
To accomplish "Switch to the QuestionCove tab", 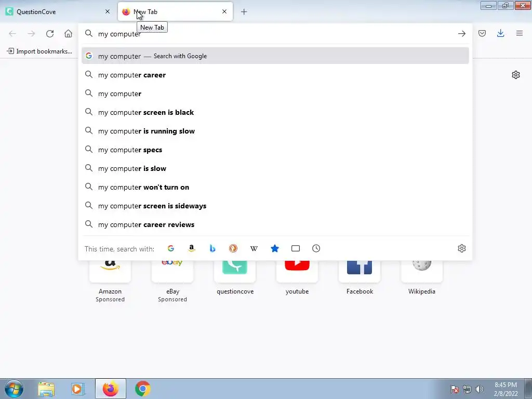I will click(58, 11).
